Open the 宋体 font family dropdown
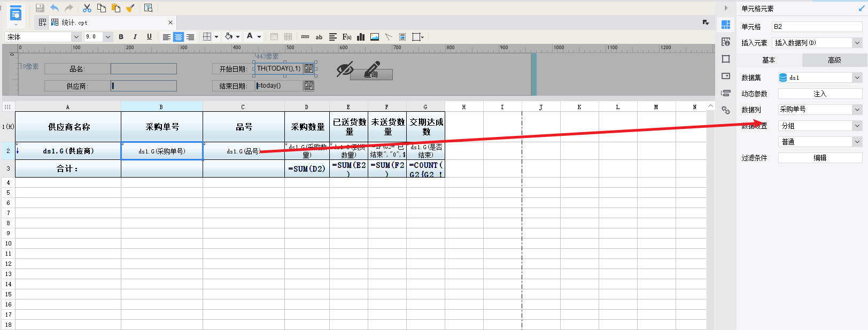Screen dimensions: 868x330 click(43, 37)
